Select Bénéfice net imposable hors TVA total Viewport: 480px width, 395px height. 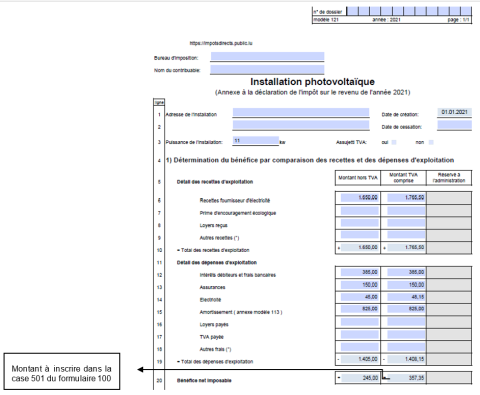(x=360, y=378)
